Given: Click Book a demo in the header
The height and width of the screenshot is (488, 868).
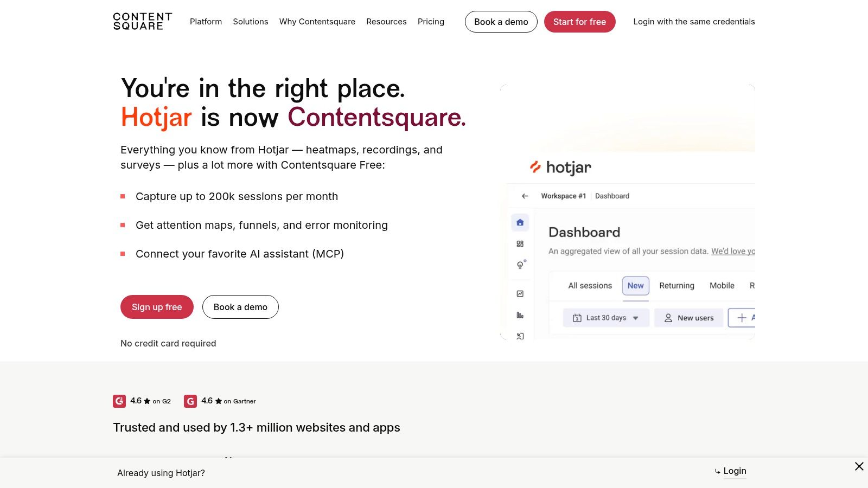Looking at the screenshot, I should pyautogui.click(x=501, y=22).
